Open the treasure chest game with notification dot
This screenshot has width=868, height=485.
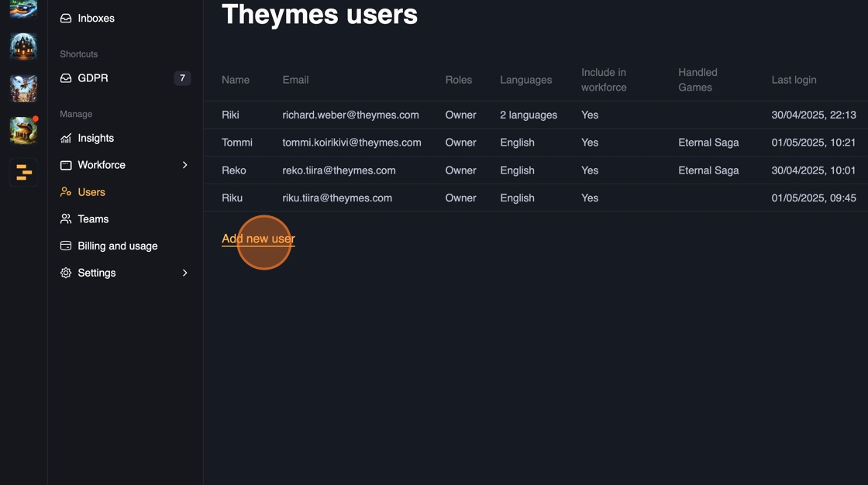(x=23, y=130)
